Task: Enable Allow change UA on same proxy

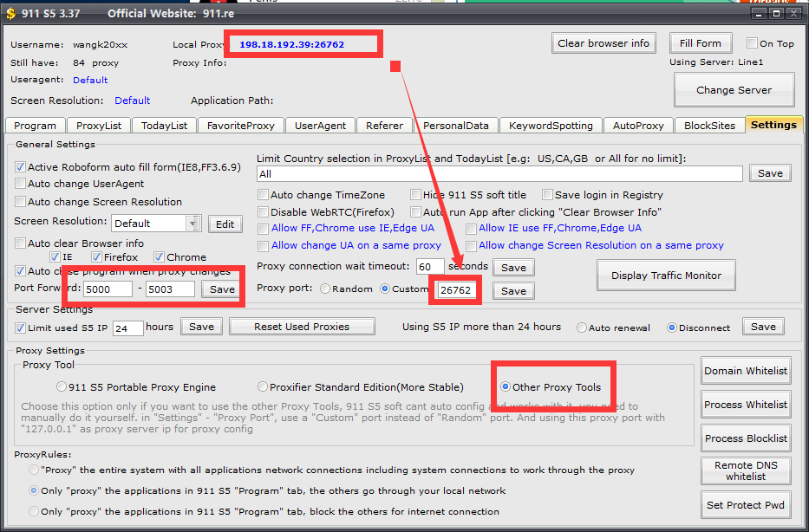Action: pos(263,246)
